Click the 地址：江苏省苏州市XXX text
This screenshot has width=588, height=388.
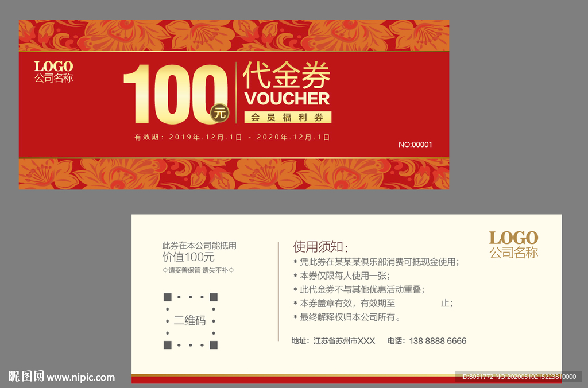(334, 341)
